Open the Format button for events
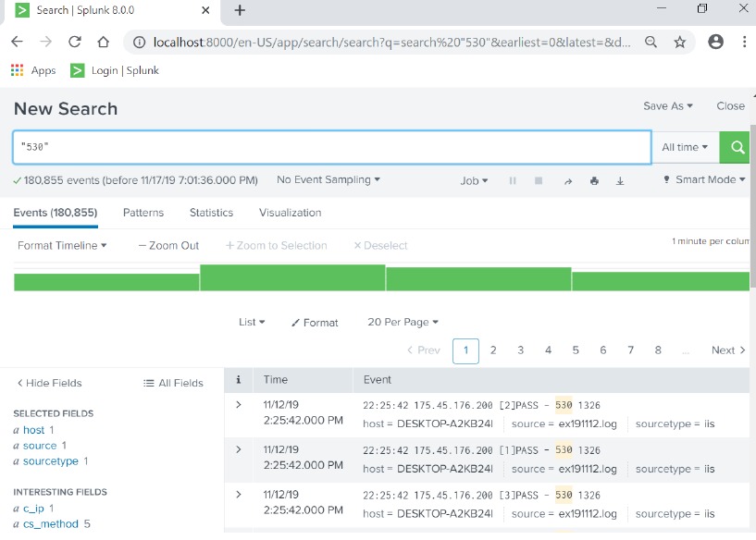 coord(315,323)
